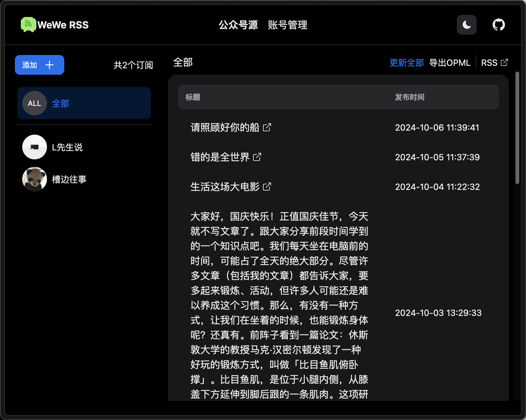The image size is (526, 420).
Task: Click the ALL avatar badge
Action: (x=35, y=103)
